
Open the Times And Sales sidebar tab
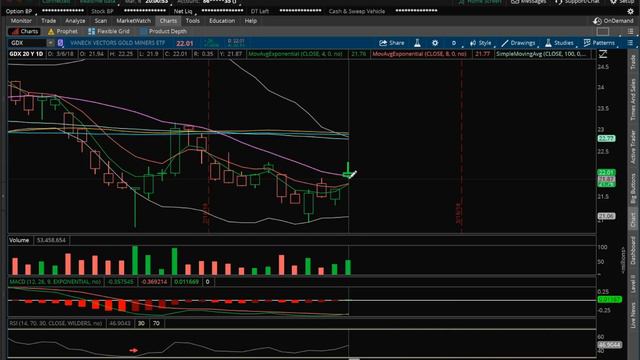[633, 100]
